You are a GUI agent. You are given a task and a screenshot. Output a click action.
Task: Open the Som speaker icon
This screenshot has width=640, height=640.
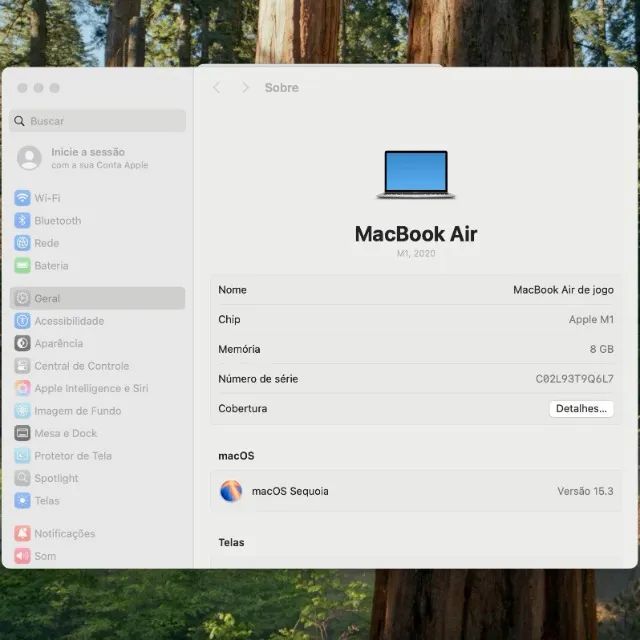click(22, 556)
